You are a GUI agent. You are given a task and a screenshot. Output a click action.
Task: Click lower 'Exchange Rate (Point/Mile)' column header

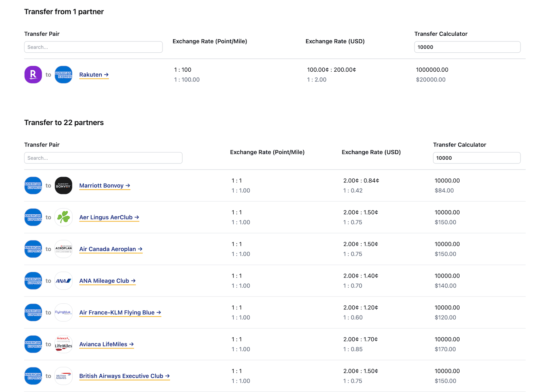pos(267,152)
